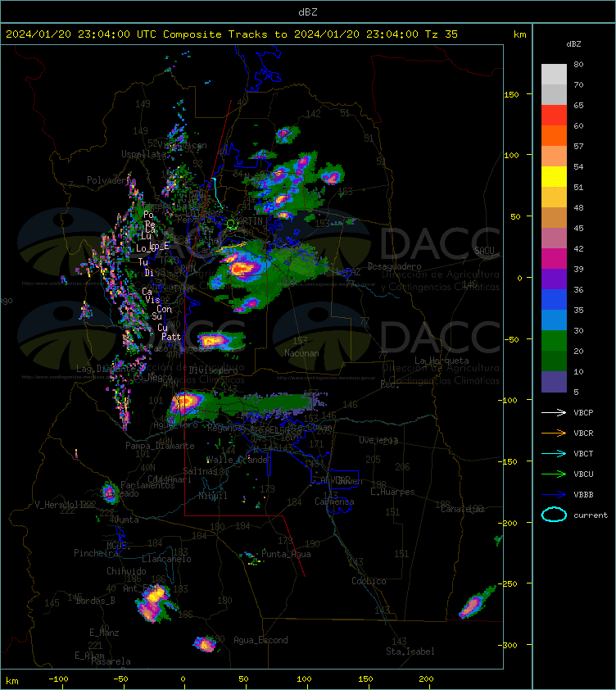The width and height of the screenshot is (616, 690).
Task: Click the VBBB legend label
Action: point(583,495)
